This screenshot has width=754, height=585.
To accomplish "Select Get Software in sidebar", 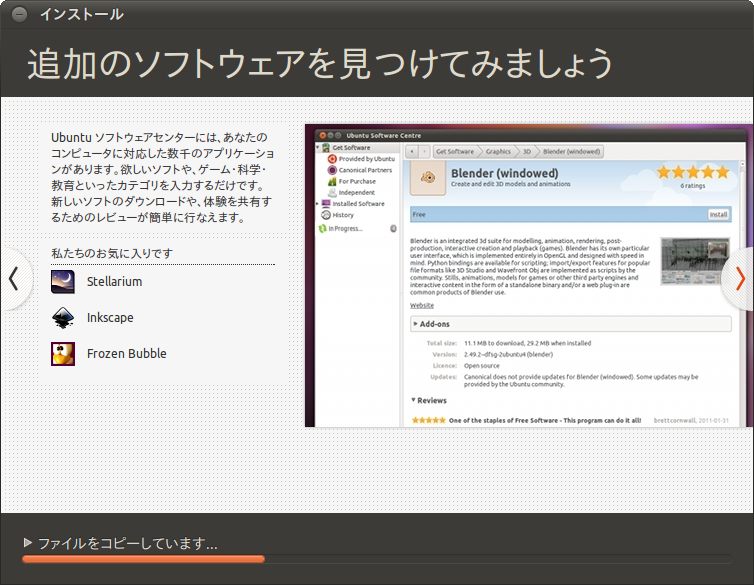I will (x=352, y=148).
